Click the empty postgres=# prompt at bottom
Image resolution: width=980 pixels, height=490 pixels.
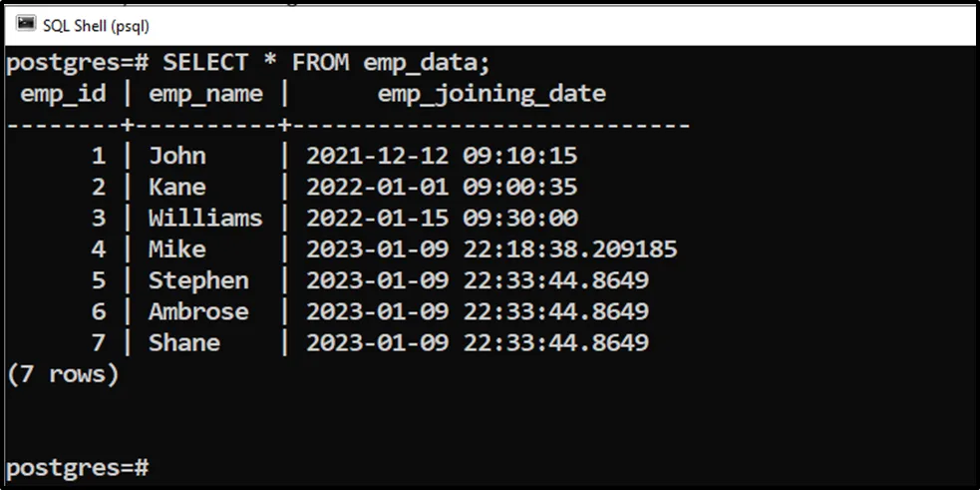coord(78,466)
